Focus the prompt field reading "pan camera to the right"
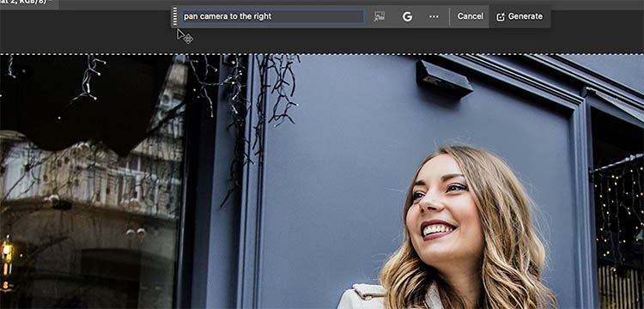This screenshot has width=644, height=309. click(x=273, y=17)
